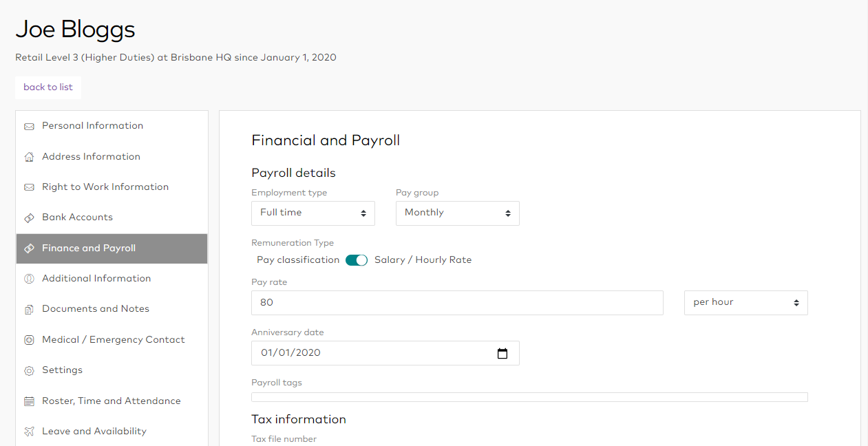Open the Employment type dropdown
Image resolution: width=868 pixels, height=446 pixels.
313,213
